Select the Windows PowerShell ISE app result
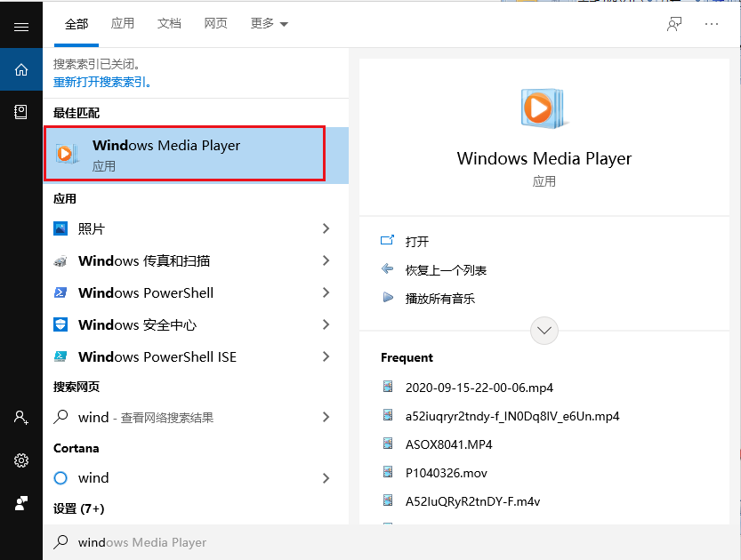Image resolution: width=741 pixels, height=560 pixels. [196, 356]
